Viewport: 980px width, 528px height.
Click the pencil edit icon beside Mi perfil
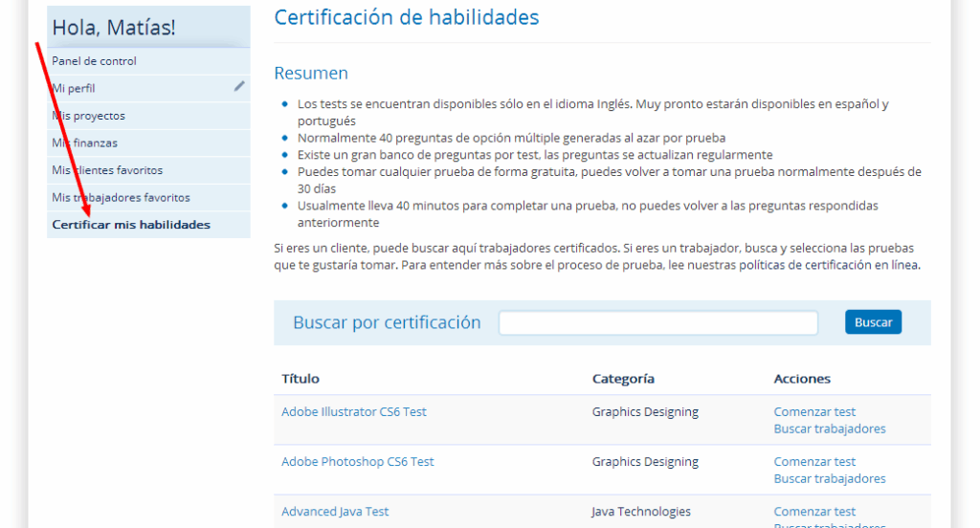click(239, 86)
